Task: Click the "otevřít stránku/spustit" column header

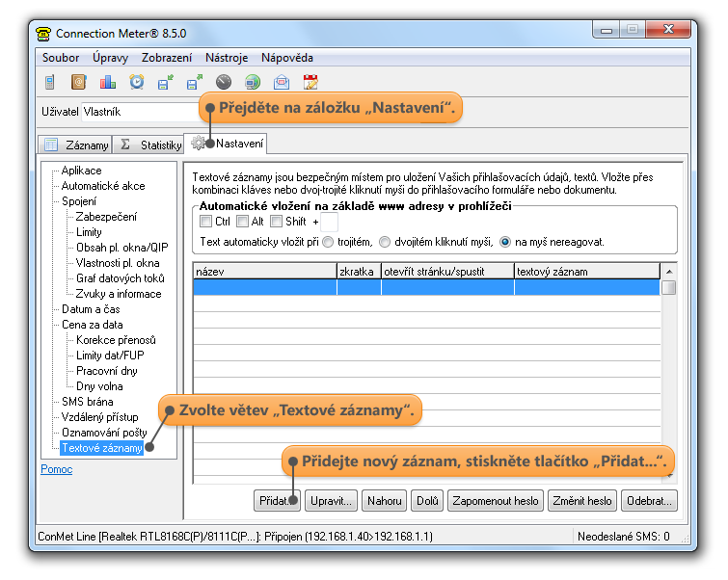Action: [447, 272]
